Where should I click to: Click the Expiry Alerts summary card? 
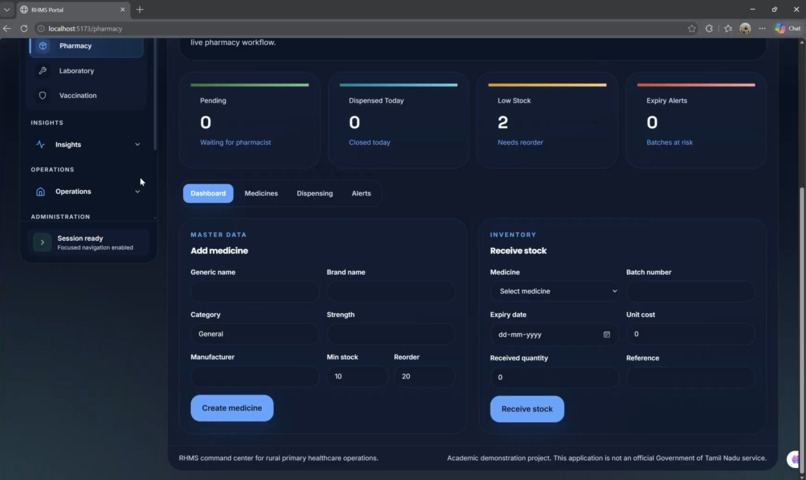pyautogui.click(x=696, y=120)
